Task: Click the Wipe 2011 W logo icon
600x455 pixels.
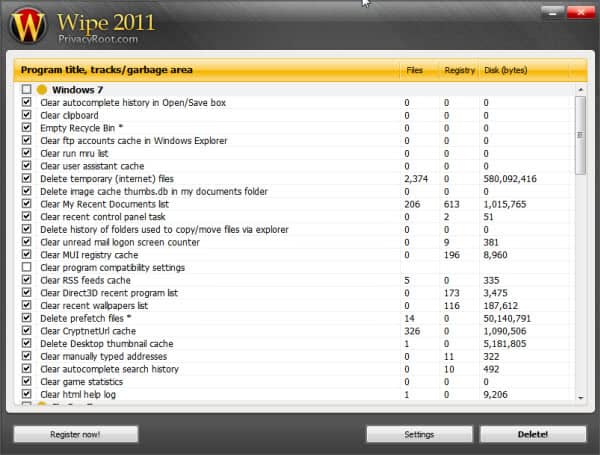Action: [28, 26]
